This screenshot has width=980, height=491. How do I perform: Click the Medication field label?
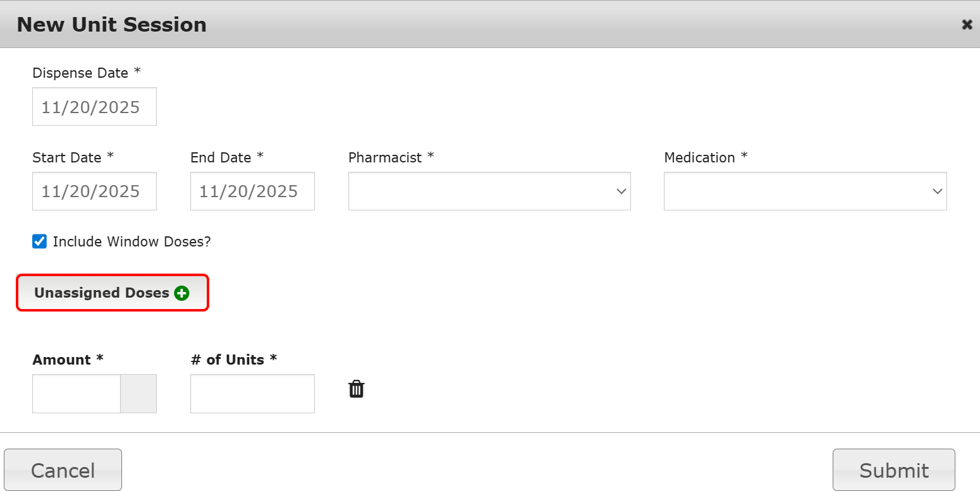699,157
